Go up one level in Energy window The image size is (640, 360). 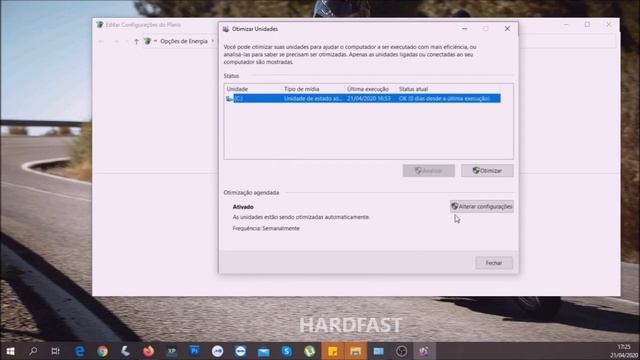136,41
